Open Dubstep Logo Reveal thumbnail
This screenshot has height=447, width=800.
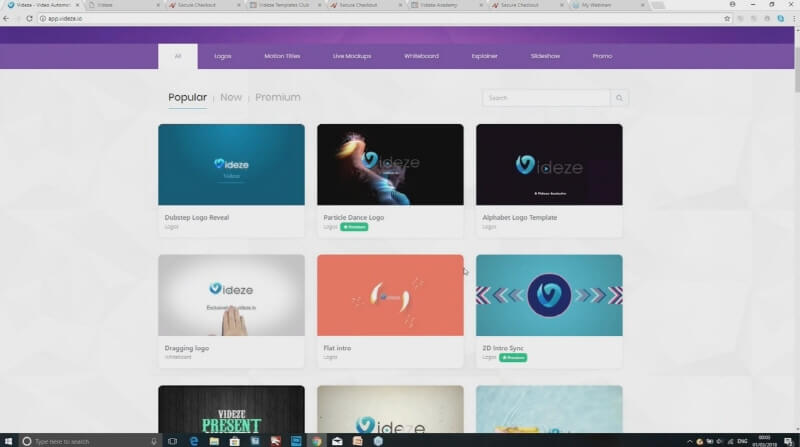click(231, 164)
